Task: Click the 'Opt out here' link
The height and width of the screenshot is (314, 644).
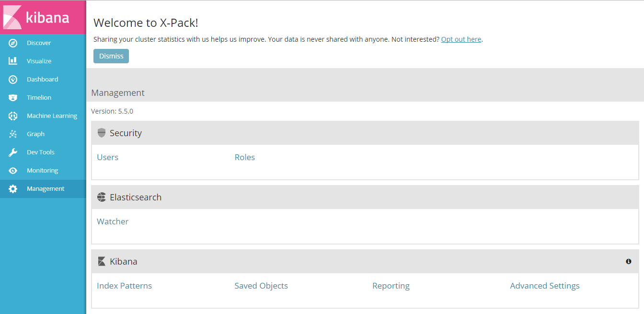Action: pos(461,39)
